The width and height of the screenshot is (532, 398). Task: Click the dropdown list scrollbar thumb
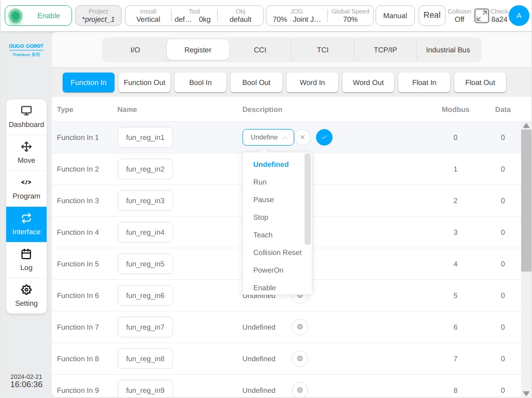308,199
